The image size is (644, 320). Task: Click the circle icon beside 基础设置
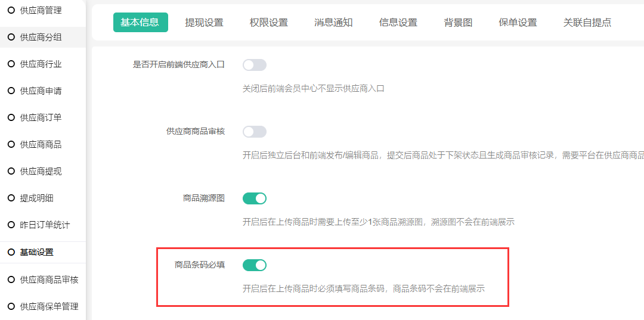[x=11, y=252]
